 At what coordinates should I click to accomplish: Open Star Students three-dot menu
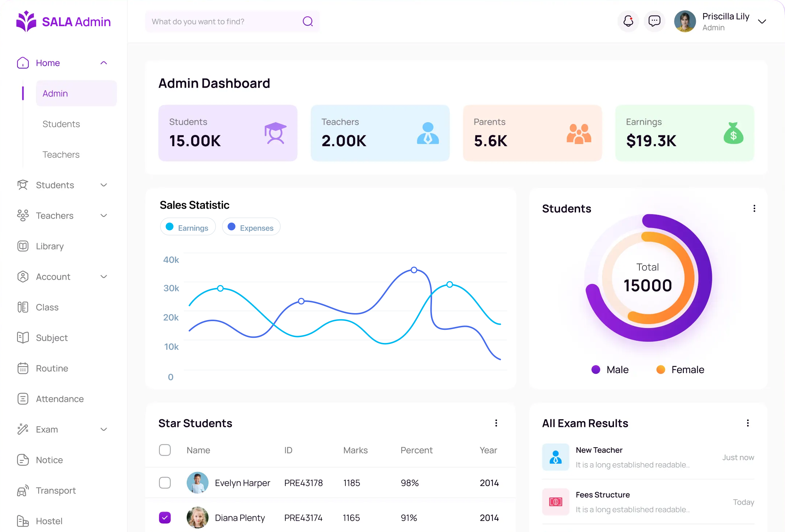[496, 423]
